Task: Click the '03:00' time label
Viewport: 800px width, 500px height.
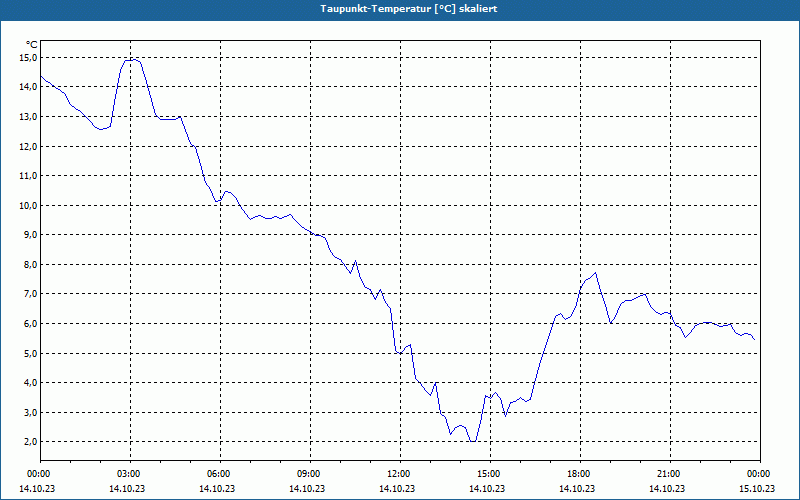Action: coord(130,474)
